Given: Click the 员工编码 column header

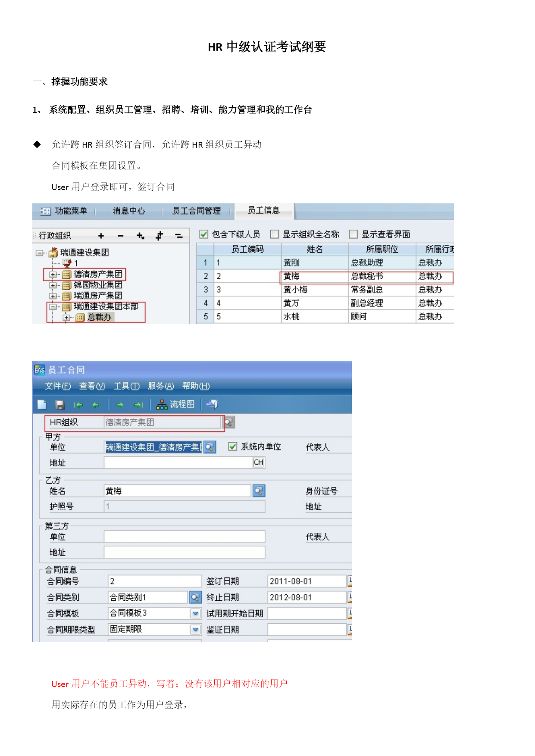Looking at the screenshot, I should (x=247, y=249).
